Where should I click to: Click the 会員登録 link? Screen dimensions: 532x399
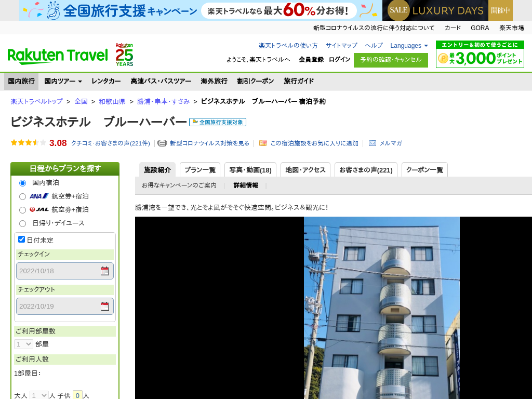311,59
